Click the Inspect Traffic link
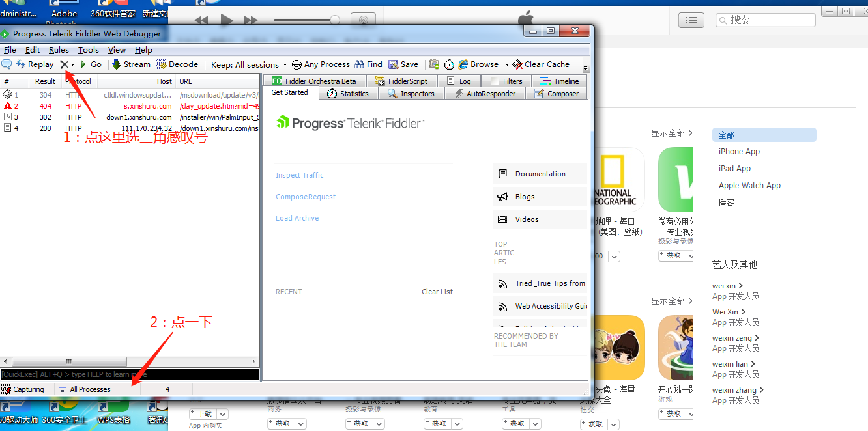This screenshot has width=868, height=431. coord(299,175)
